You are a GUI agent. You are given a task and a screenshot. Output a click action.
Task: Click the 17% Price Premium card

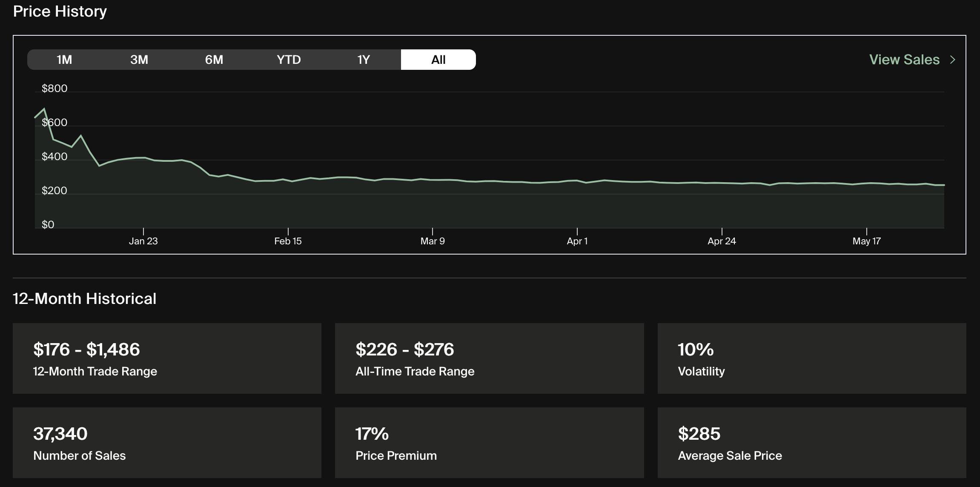point(489,443)
